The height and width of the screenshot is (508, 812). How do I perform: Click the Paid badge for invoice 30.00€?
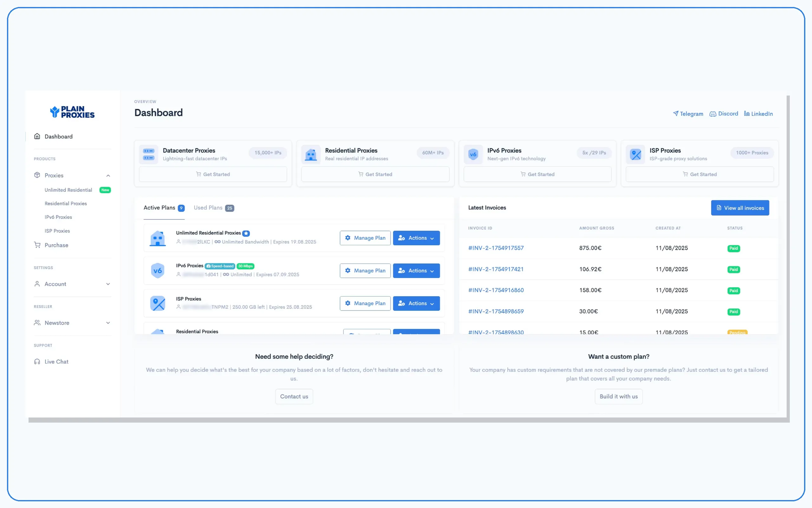(733, 312)
